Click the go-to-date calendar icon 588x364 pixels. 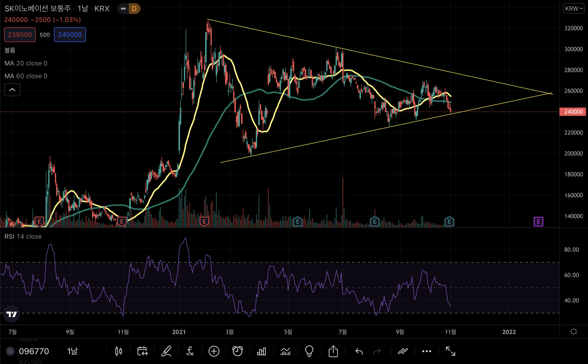click(x=142, y=351)
